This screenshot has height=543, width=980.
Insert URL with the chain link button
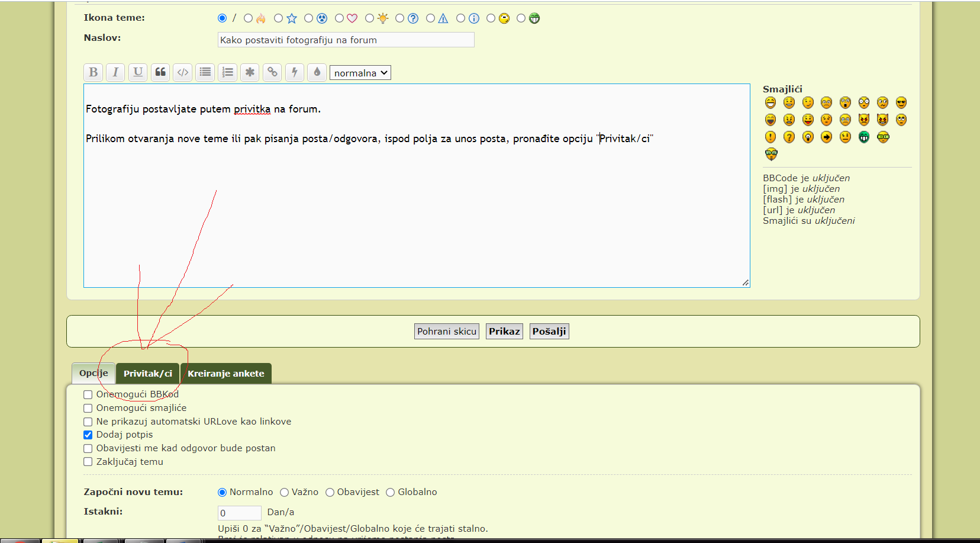coord(272,72)
